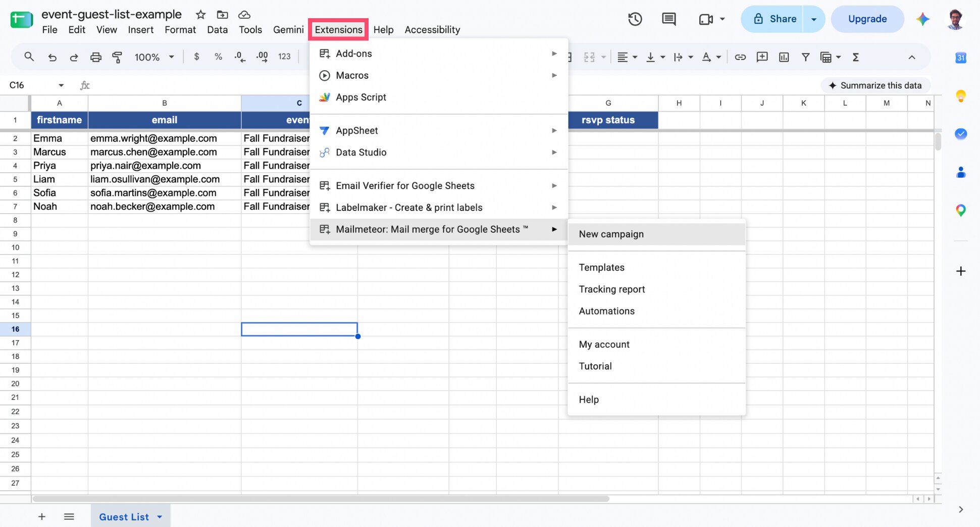Insert a link from the toolbar
This screenshot has width=980, height=527.
(x=740, y=57)
